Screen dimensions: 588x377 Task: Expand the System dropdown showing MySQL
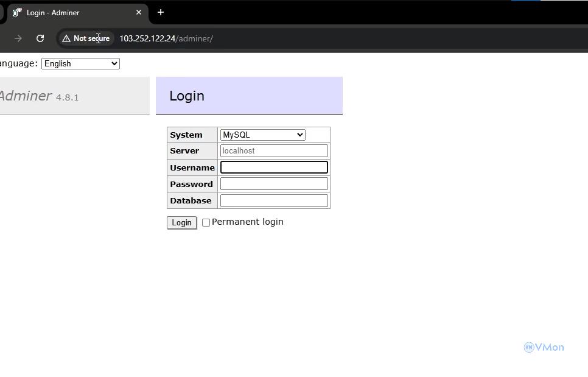pos(262,135)
